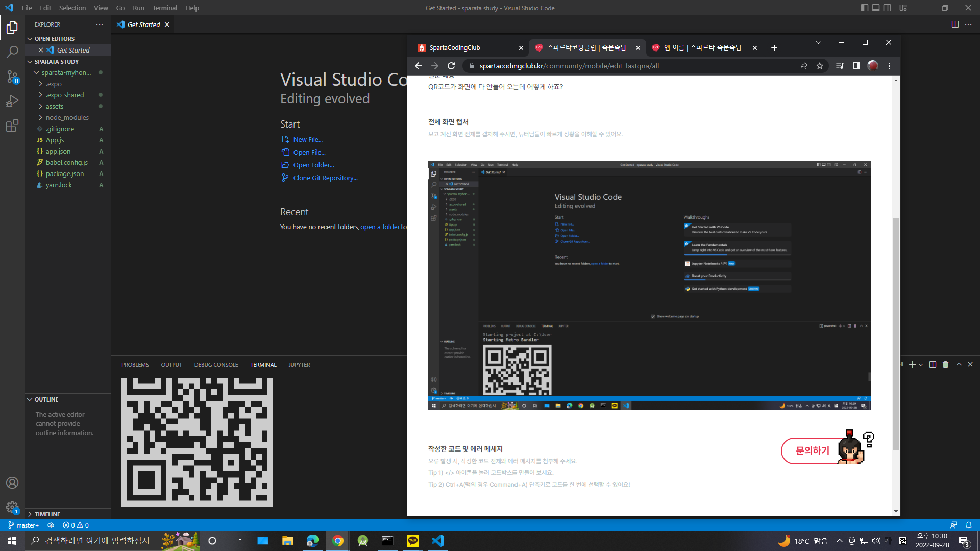The width and height of the screenshot is (980, 551).
Task: Open the Explorer view in activity bar
Action: (x=12, y=27)
